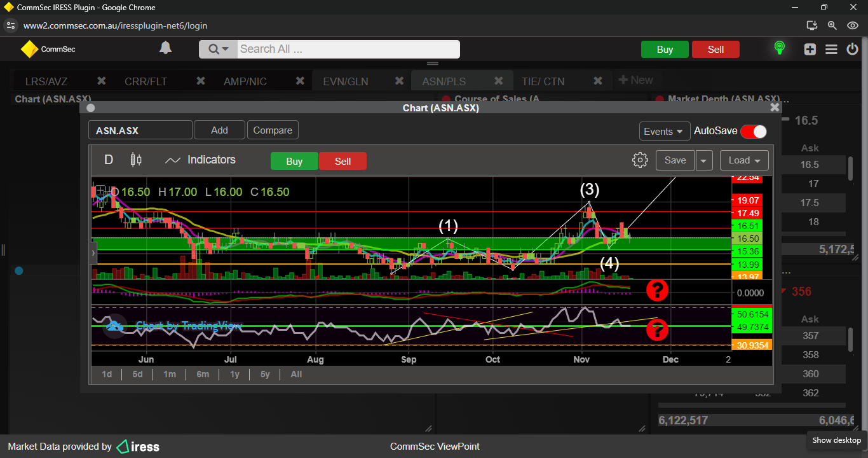
Task: Open the candlestick chart style selector
Action: 135,160
